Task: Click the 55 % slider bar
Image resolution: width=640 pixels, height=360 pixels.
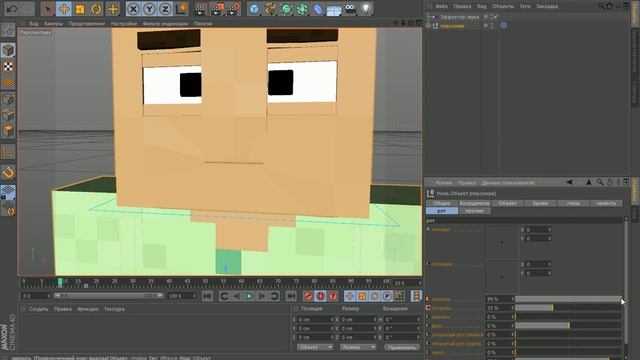Action: pos(568,308)
